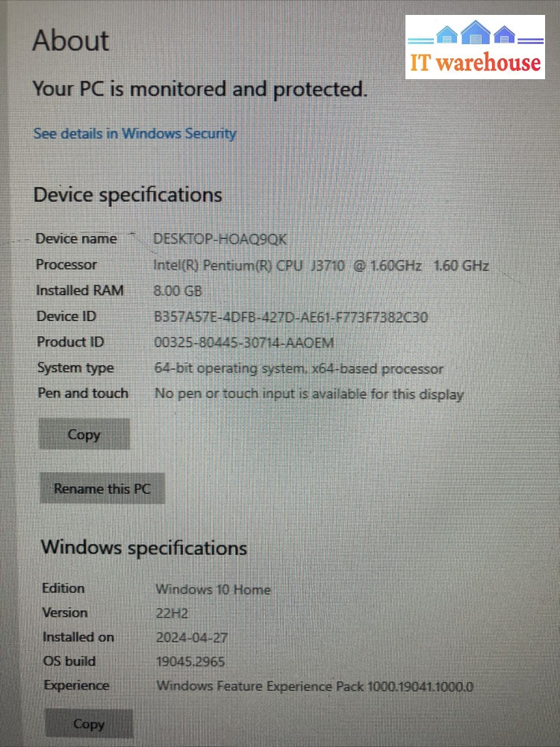Viewport: 560px width, 747px height.
Task: Click the Edition value Windows 10 Home
Action: tap(213, 590)
